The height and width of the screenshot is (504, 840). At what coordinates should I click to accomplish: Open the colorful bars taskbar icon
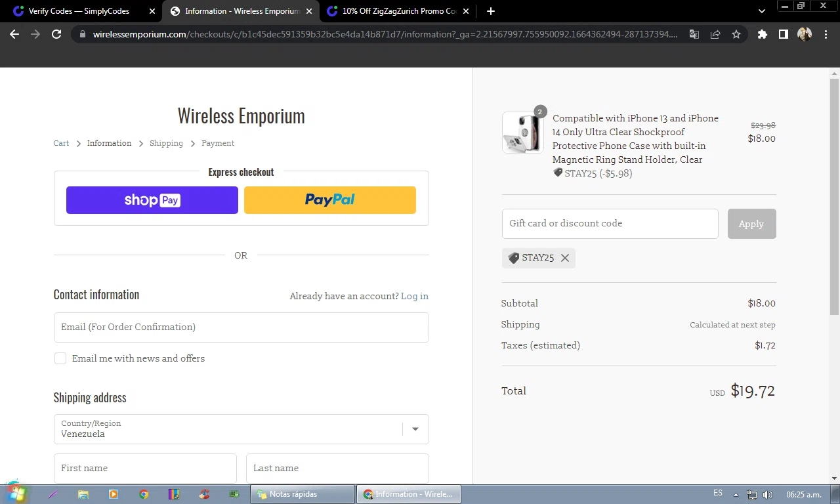pos(174,494)
